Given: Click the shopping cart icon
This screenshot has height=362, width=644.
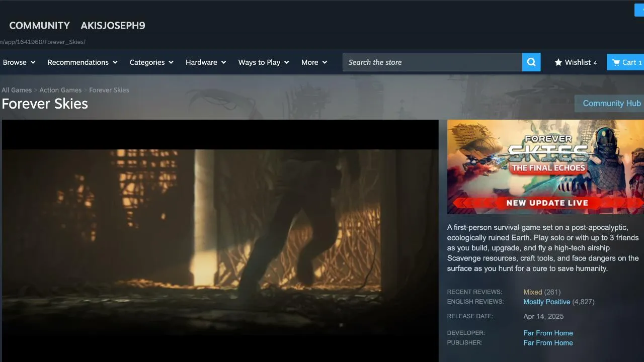Looking at the screenshot, I should coord(616,62).
